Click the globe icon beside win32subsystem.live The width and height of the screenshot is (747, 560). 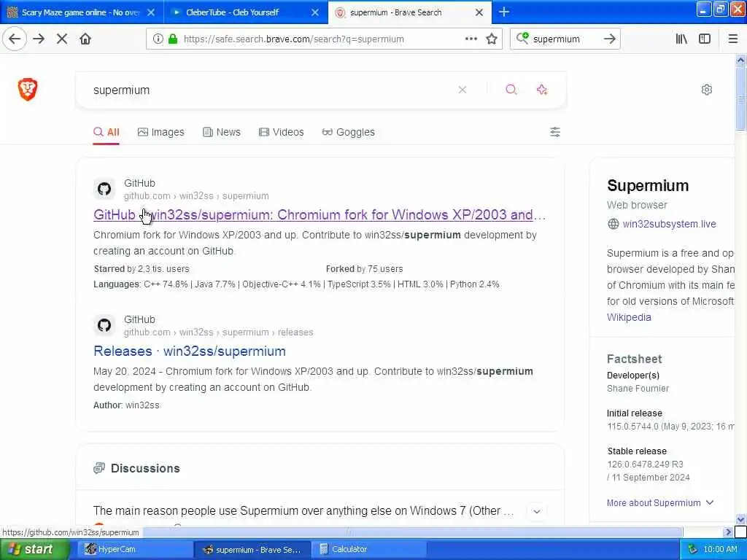(x=613, y=224)
